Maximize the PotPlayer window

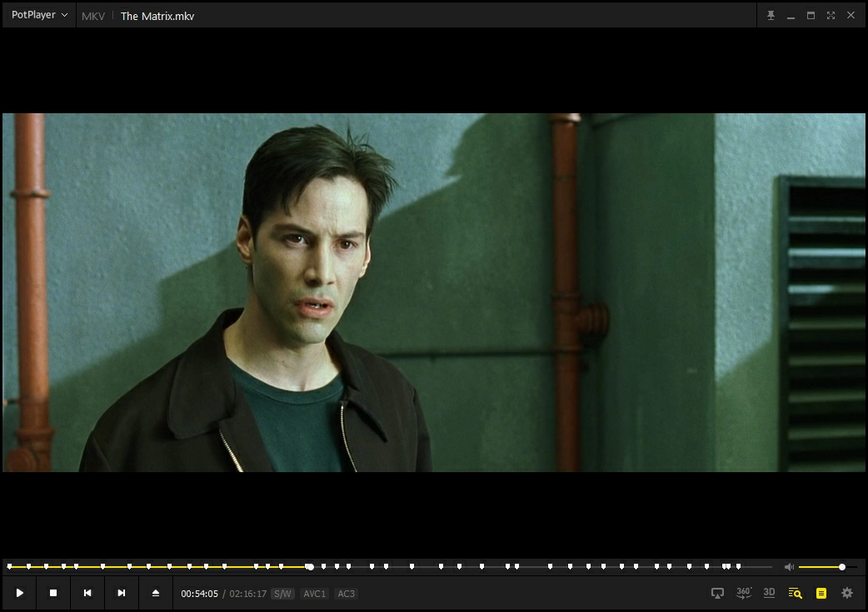[811, 16]
